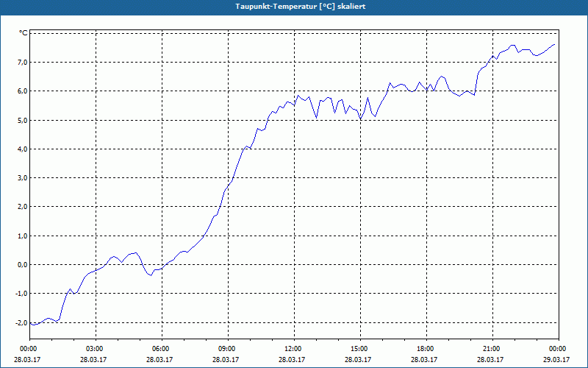The width and height of the screenshot is (588, 368).
Task: Click the 06:00 time label
Action: click(x=161, y=349)
